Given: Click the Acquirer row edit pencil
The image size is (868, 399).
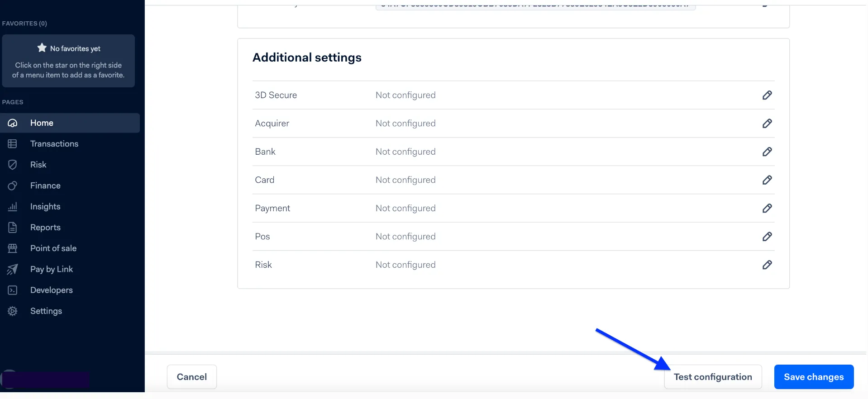Looking at the screenshot, I should [767, 123].
